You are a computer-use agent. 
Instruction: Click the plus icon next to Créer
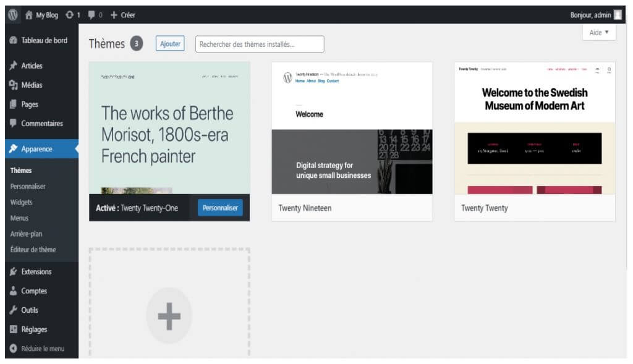coord(114,15)
